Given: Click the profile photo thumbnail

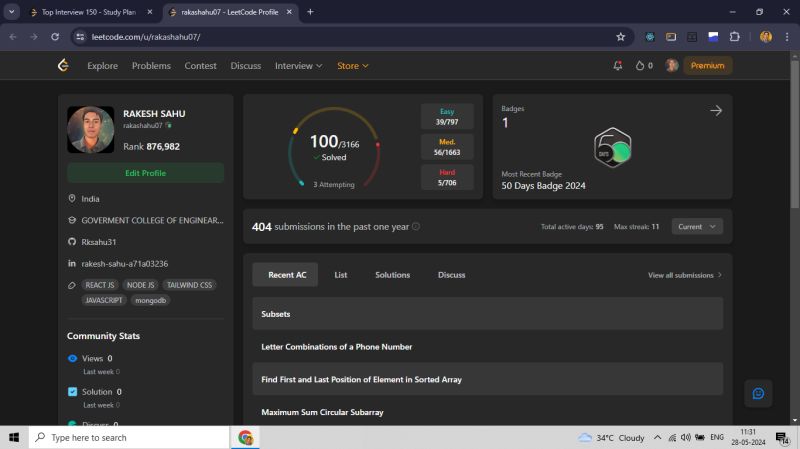Looking at the screenshot, I should [x=91, y=130].
